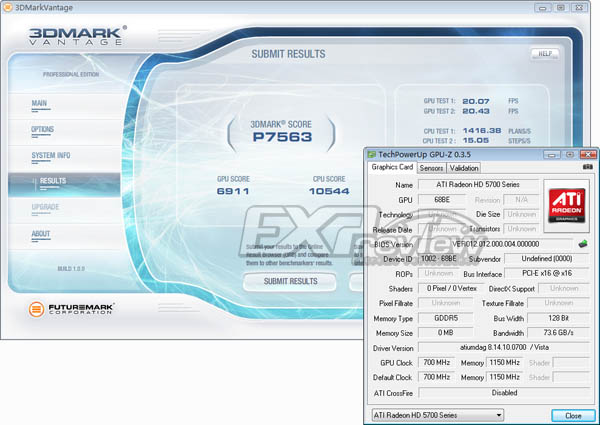Click the GPU 68BE field in GPU-Z
600x425 pixels.
pyautogui.click(x=442, y=200)
